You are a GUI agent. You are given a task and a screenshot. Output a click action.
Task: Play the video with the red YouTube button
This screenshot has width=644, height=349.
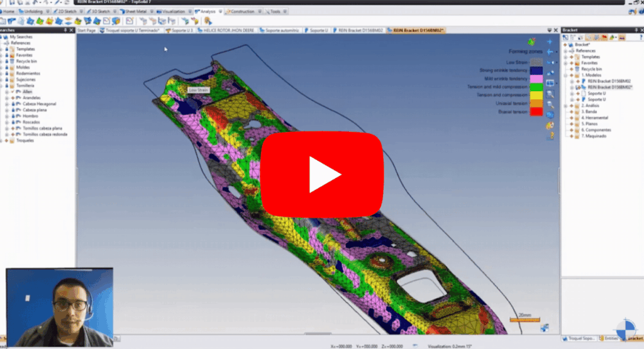point(322,174)
